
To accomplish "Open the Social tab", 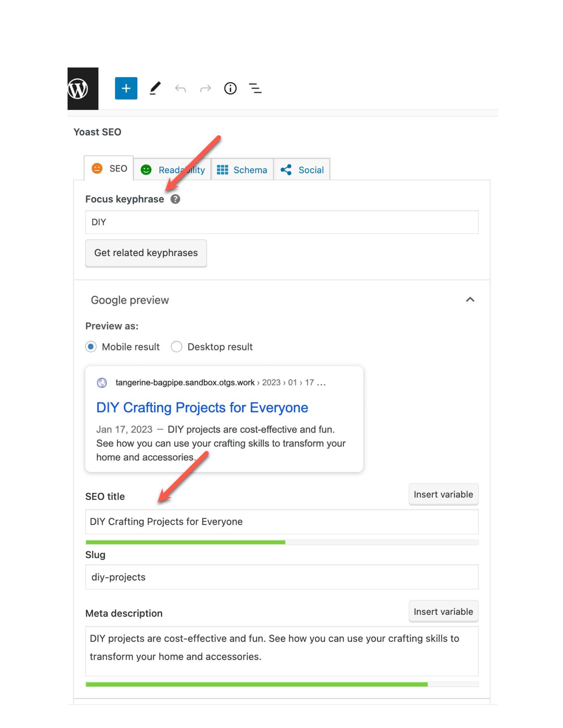I will pos(302,170).
